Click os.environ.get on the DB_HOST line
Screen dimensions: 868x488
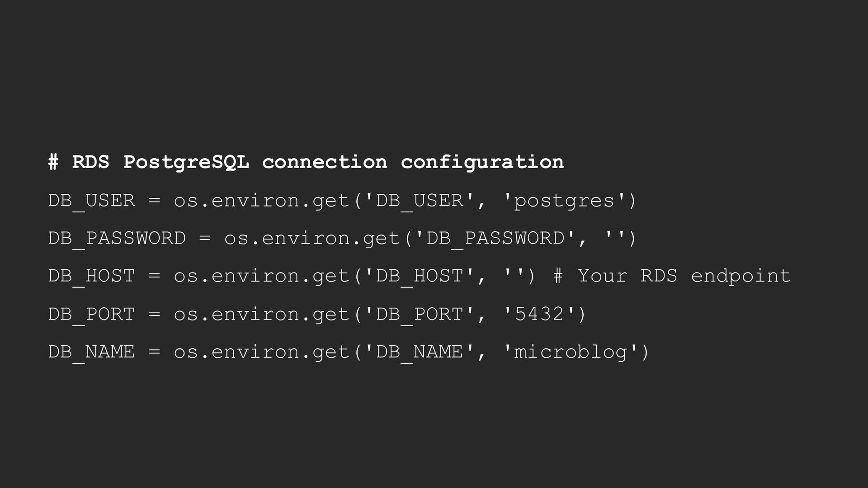pos(262,276)
